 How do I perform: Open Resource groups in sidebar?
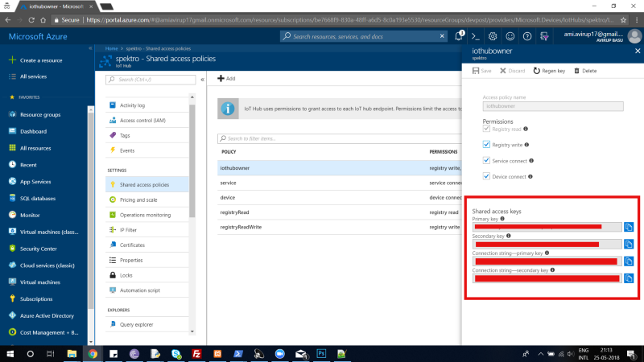click(35, 114)
